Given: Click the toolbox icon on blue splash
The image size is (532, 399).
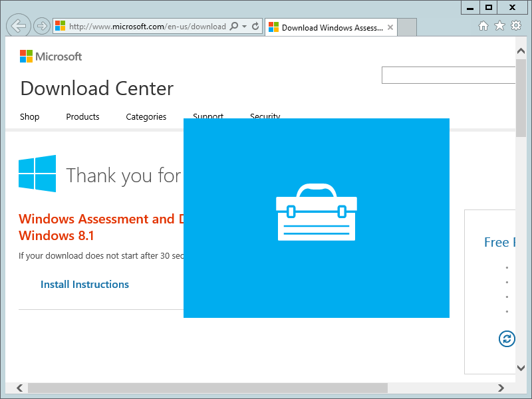Looking at the screenshot, I should [317, 212].
